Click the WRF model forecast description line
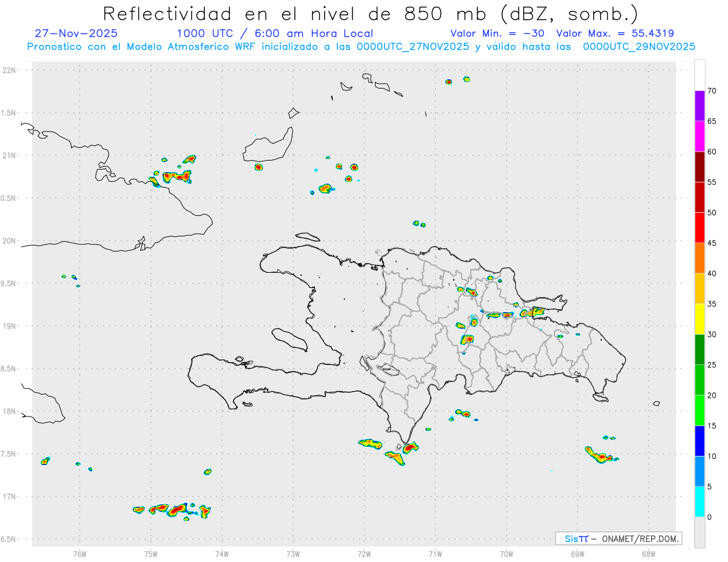Viewport: 728px width, 562px height. (361, 46)
